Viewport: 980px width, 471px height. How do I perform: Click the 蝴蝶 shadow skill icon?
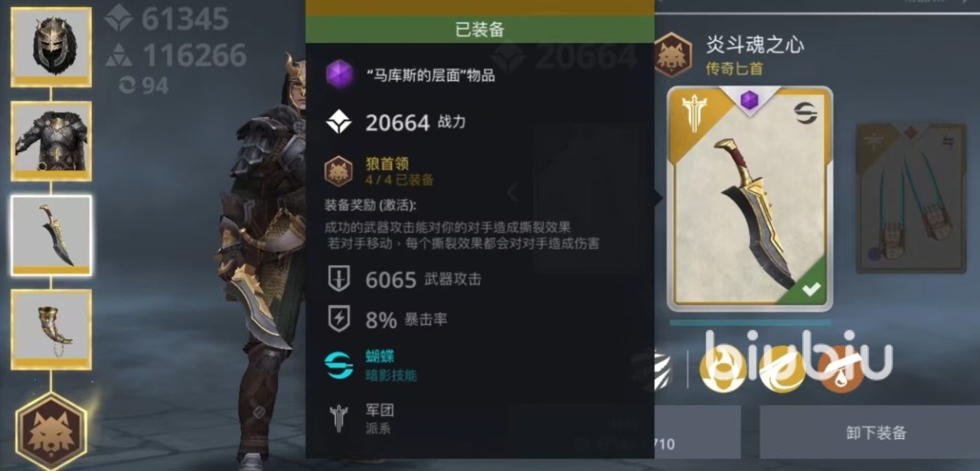pyautogui.click(x=339, y=365)
